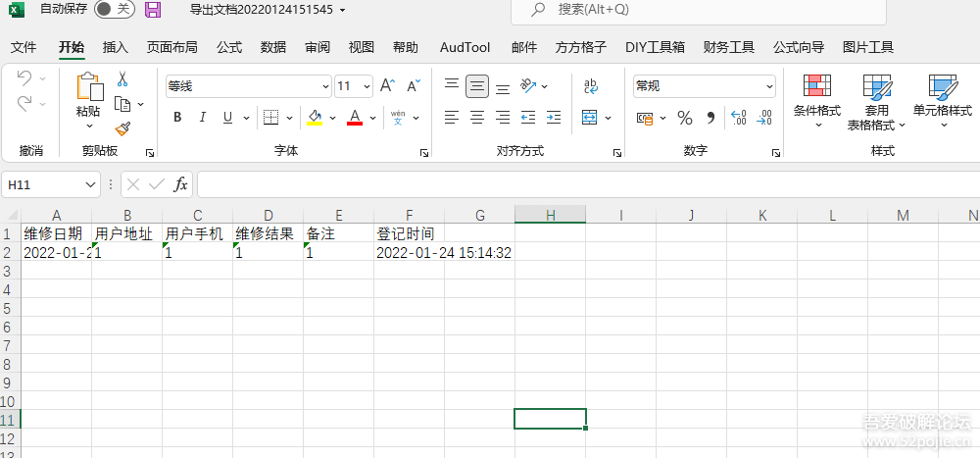
Task: Expand Name Box dropdown H11
Action: click(91, 185)
